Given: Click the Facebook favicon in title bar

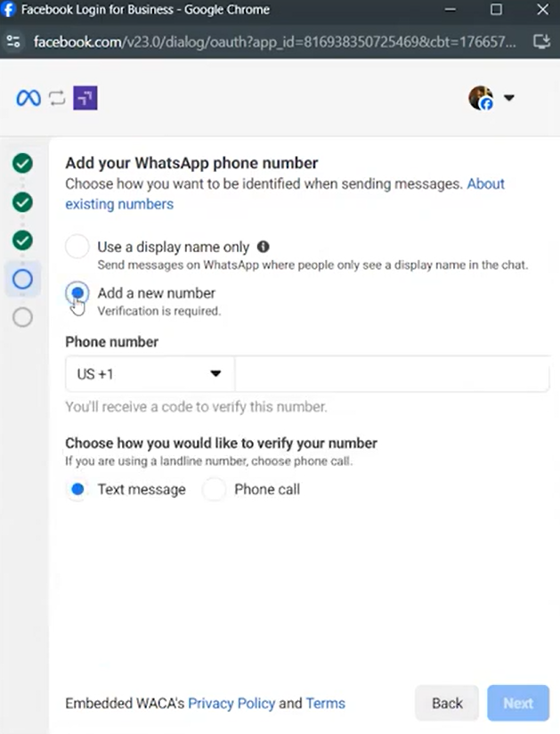Looking at the screenshot, I should point(8,10).
